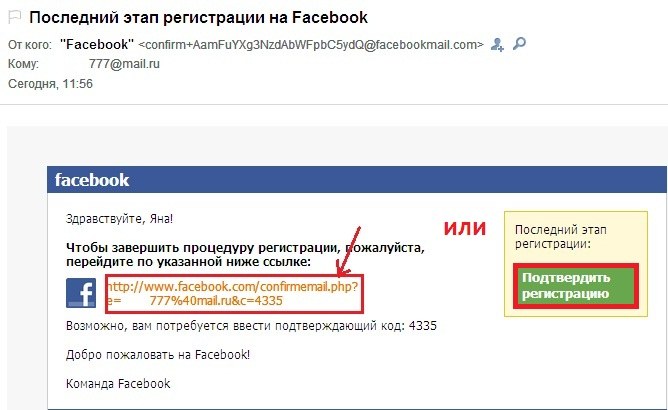668x410 pixels.
Task: Click the red arrow annotation
Action: click(350, 251)
